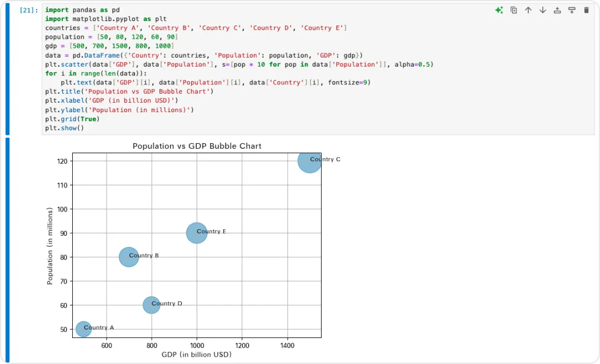Collapse the chart output via blue bar

click(7, 250)
